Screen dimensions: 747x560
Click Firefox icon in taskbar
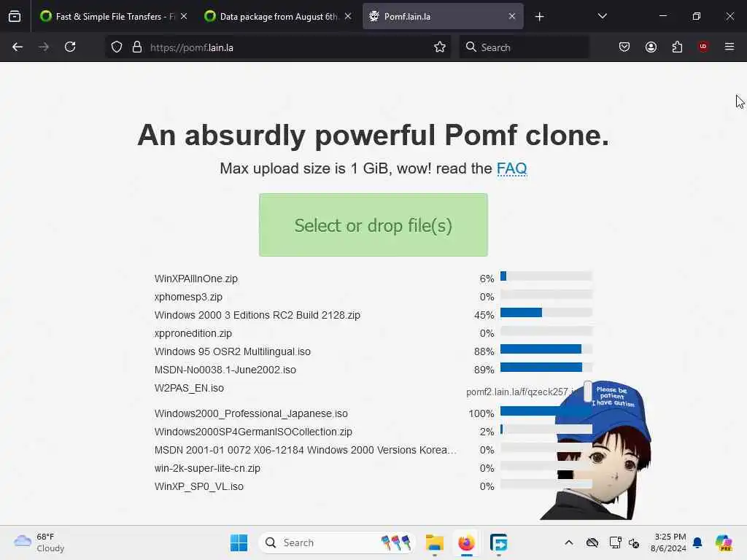click(x=466, y=542)
